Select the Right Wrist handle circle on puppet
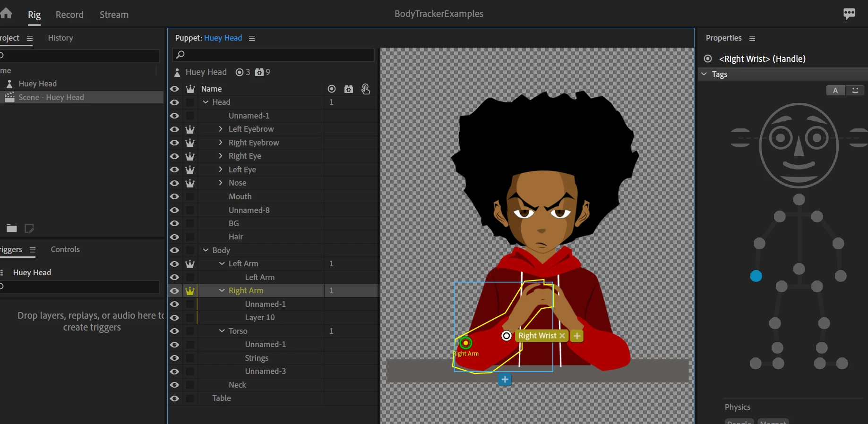 [x=507, y=336]
